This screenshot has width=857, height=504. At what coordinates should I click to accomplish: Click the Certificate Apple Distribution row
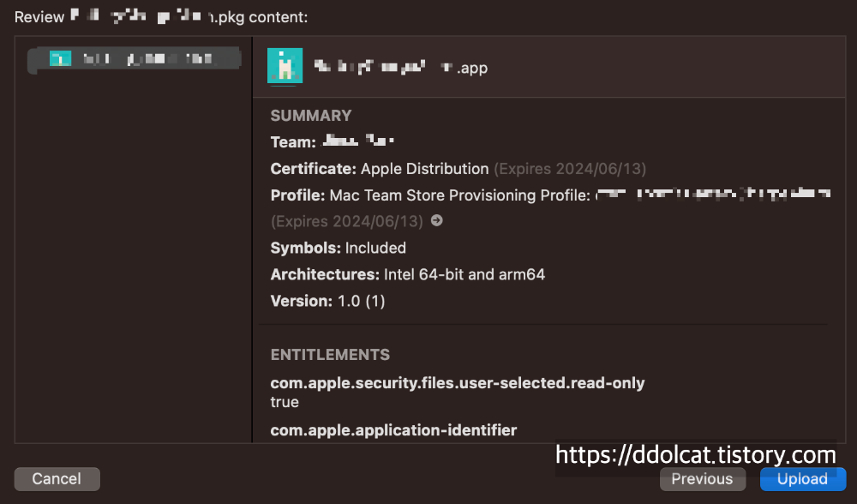(x=458, y=169)
